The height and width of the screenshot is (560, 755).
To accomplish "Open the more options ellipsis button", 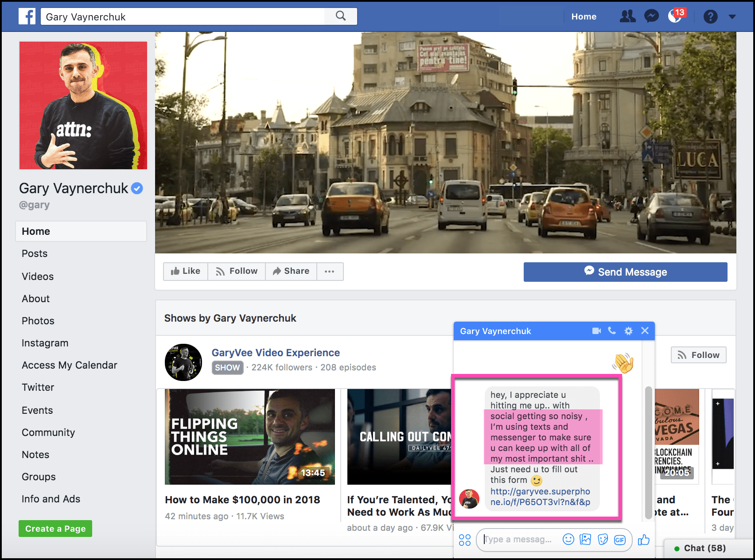I will (x=329, y=271).
